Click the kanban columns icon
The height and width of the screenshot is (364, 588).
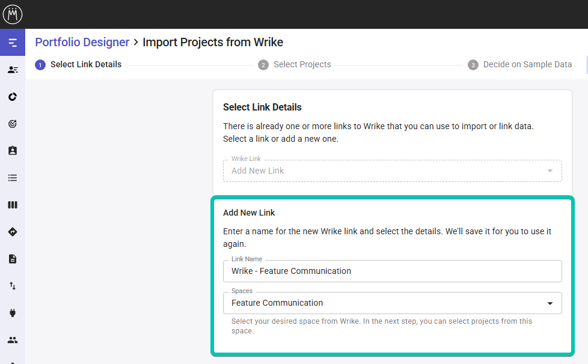[x=12, y=204]
